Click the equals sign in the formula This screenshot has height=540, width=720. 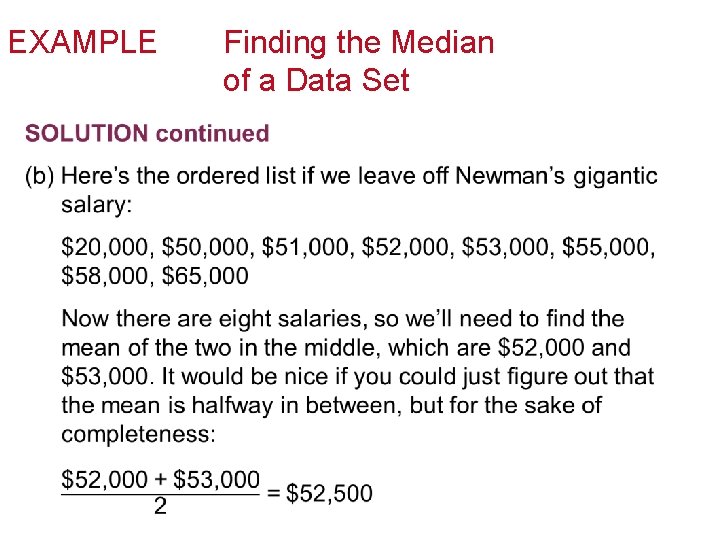[x=273, y=494]
